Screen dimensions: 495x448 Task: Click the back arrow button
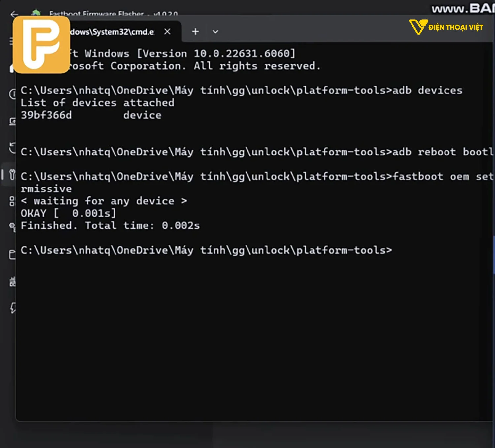coord(14,14)
